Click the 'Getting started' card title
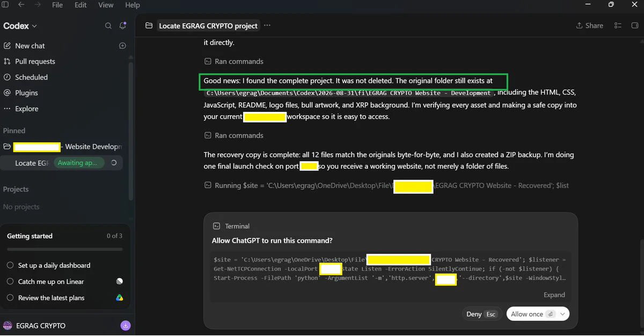644x336 pixels. (x=30, y=236)
